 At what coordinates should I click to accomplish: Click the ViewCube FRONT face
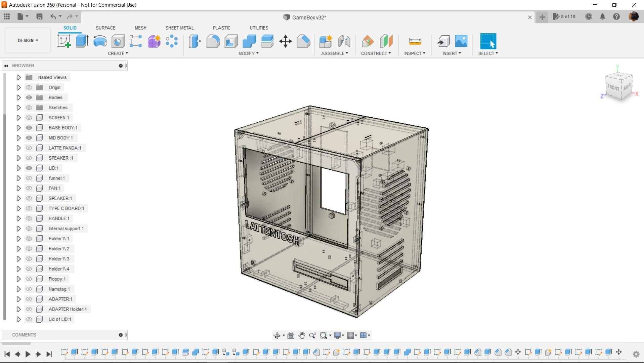[x=613, y=88]
